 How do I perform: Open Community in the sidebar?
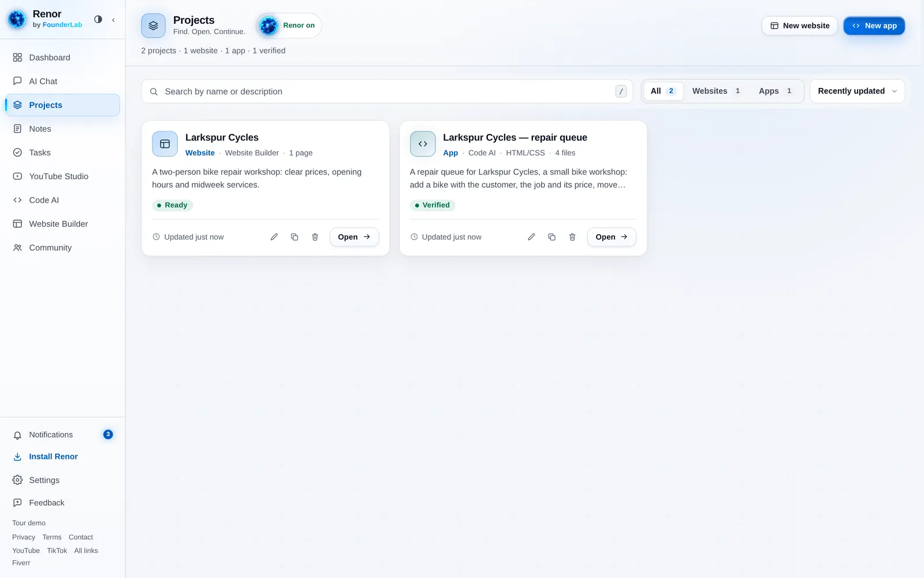(62, 247)
